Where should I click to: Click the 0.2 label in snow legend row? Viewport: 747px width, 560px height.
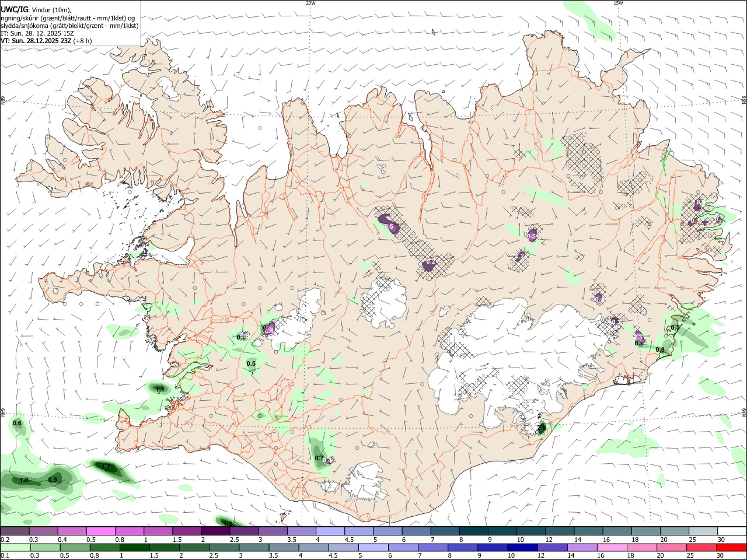[x=5, y=540]
